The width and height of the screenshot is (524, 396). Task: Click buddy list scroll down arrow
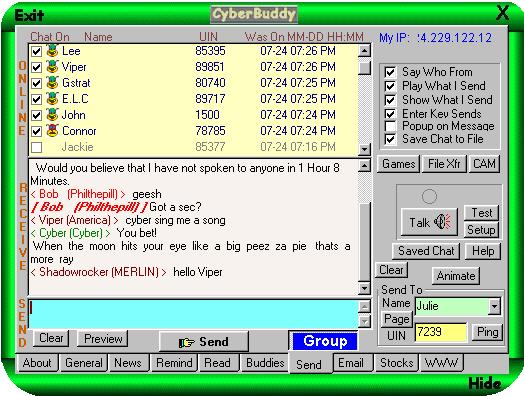(x=364, y=148)
